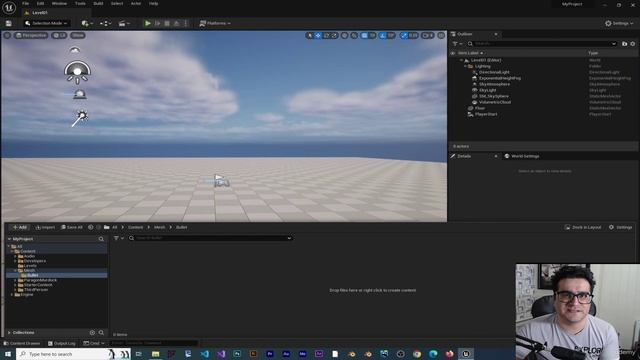Open the Selection Mode dropdown

46,23
